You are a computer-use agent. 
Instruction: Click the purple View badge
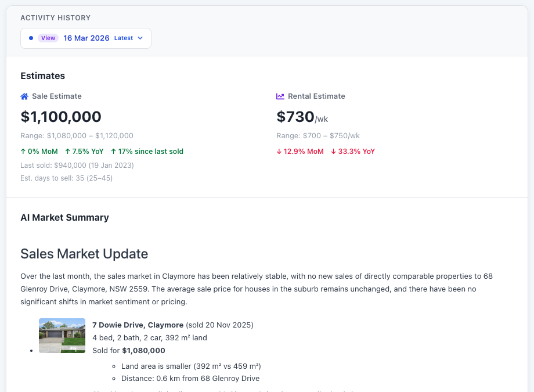(x=48, y=38)
